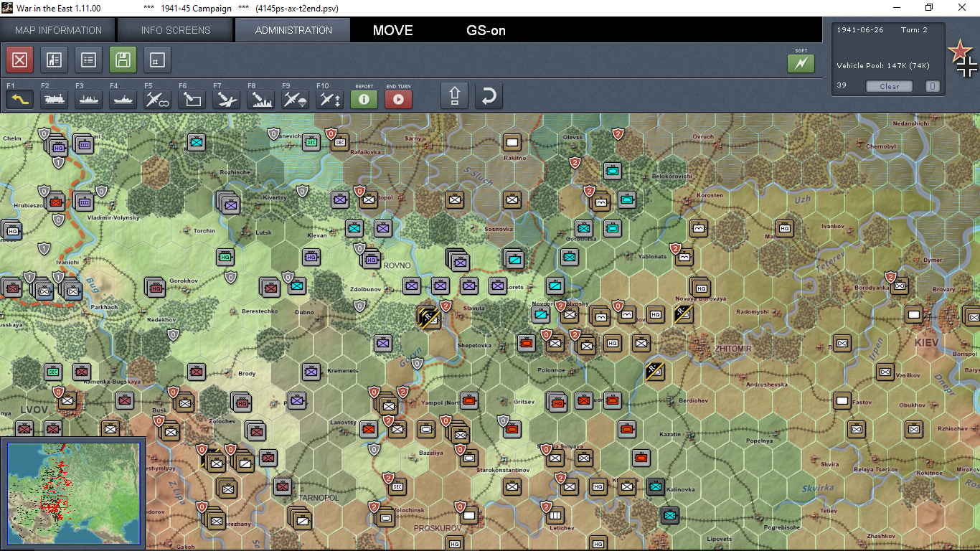Click the GS-on status label

tap(486, 30)
